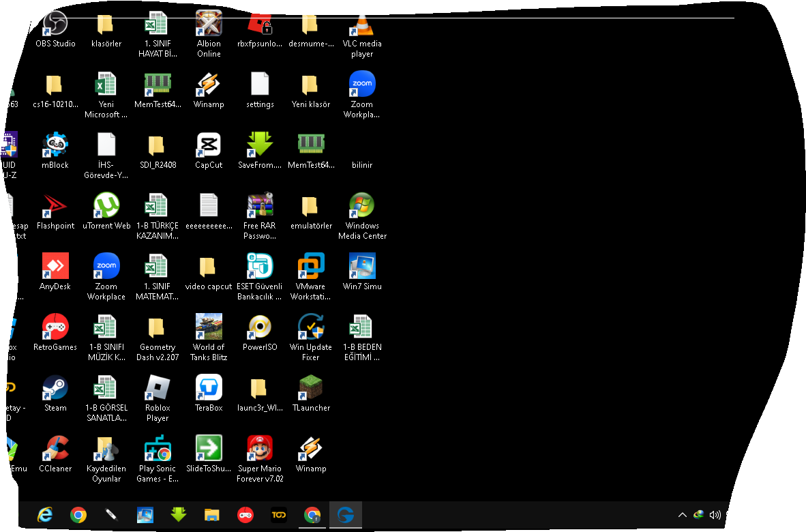Launch VMware Workstation shortcut

311,277
